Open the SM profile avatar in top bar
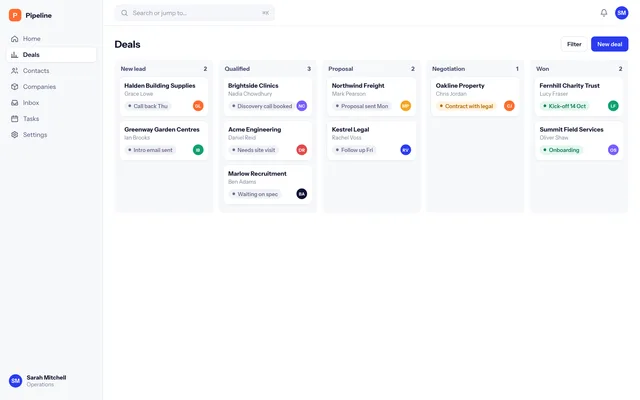This screenshot has width=640, height=400. coord(621,13)
